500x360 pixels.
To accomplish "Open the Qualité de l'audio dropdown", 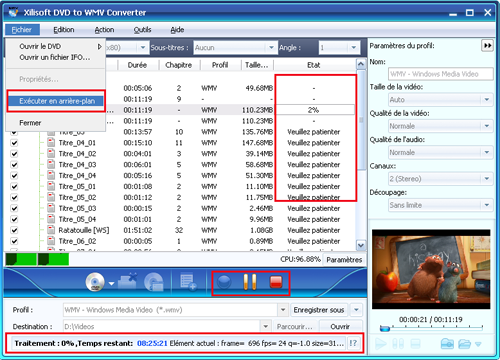I will tap(487, 152).
